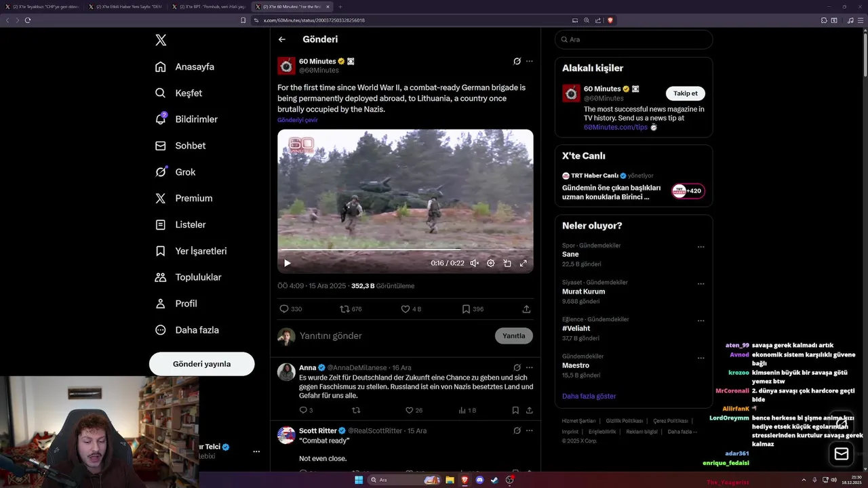Screen dimensions: 868x488
Task: Open more options for Maestro trend
Action: pos(701,358)
